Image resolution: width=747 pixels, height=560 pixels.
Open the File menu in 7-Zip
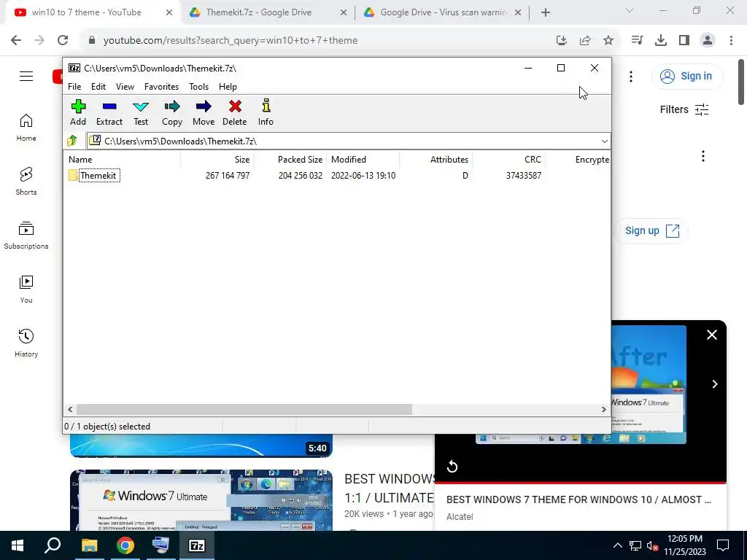click(x=74, y=87)
